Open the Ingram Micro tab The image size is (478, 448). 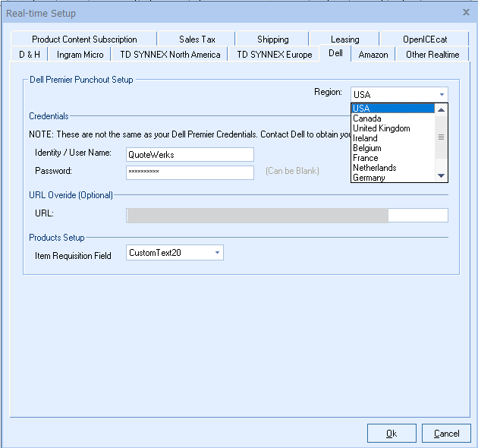(80, 55)
